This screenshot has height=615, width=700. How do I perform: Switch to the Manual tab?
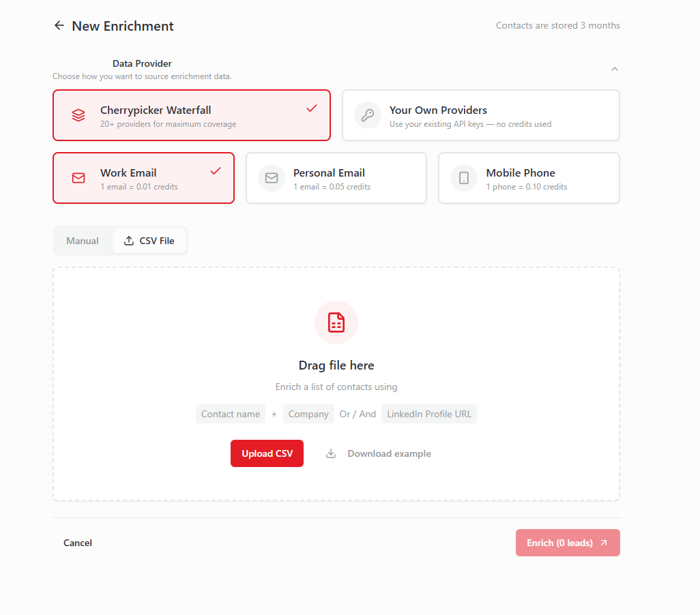(83, 241)
